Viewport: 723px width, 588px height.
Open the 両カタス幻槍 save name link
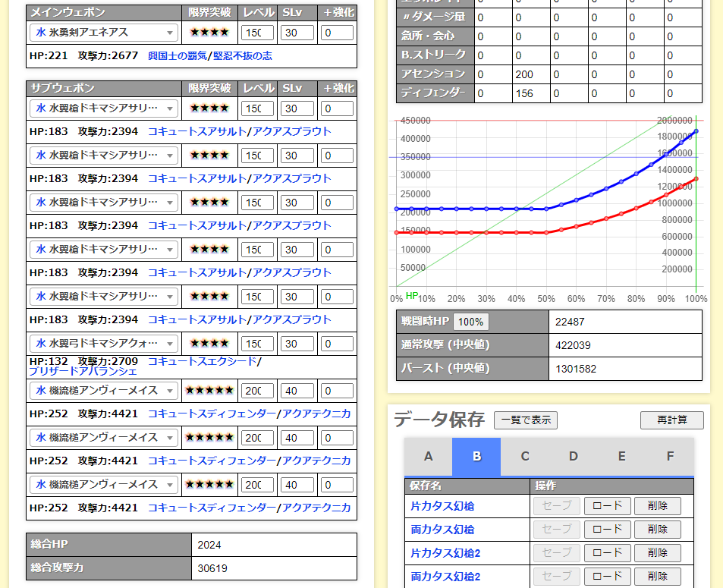point(442,530)
